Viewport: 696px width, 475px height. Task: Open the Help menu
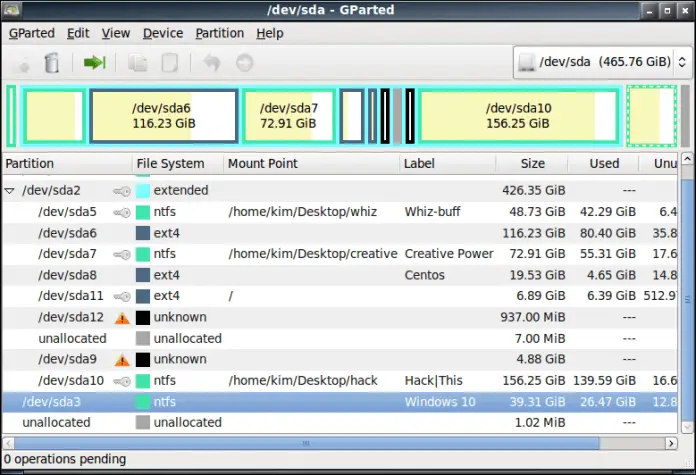(270, 33)
